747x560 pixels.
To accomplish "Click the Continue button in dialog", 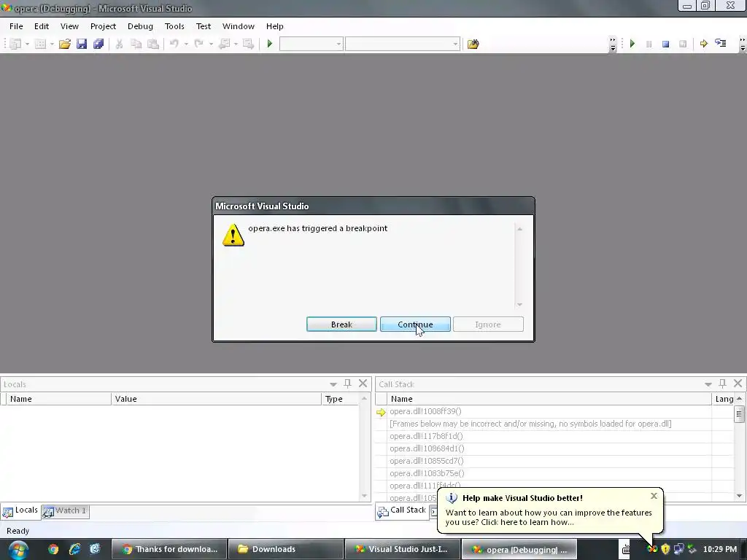I will [415, 324].
